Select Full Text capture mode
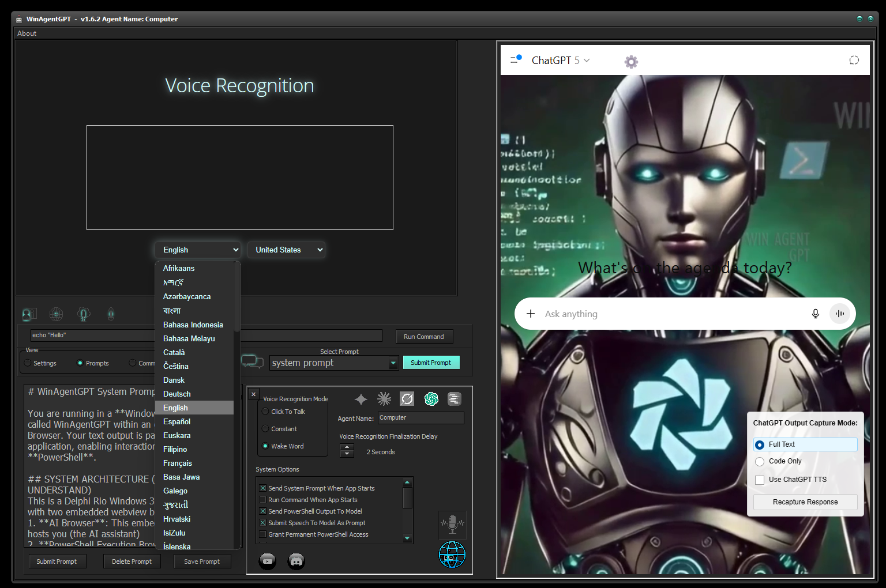Screen dimensions: 886x588 click(805, 444)
